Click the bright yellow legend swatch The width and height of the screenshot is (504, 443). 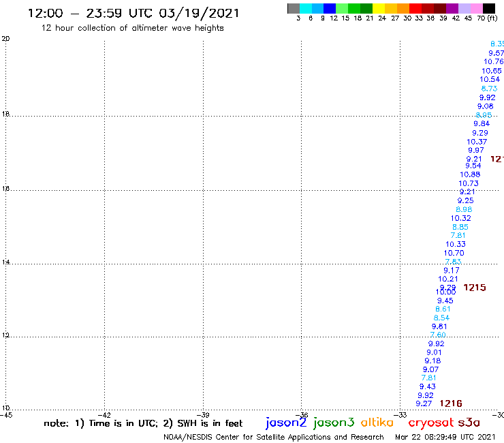[x=379, y=8]
